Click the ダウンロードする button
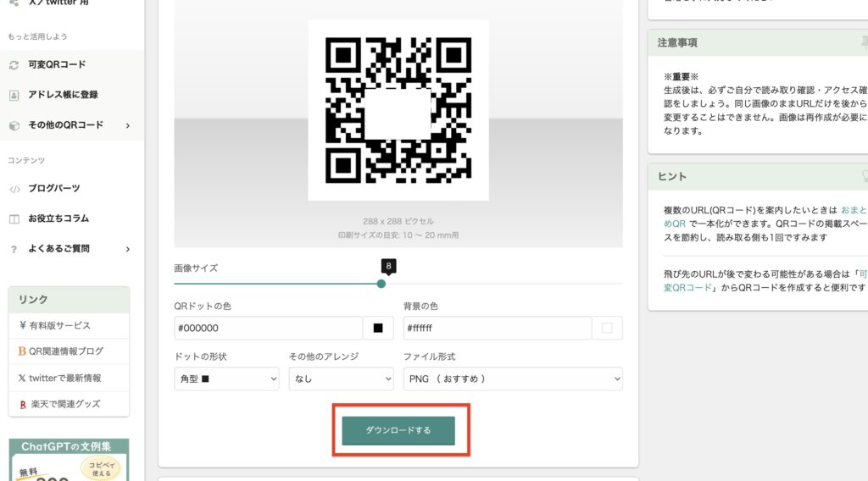The height and width of the screenshot is (481, 868). pos(398,430)
